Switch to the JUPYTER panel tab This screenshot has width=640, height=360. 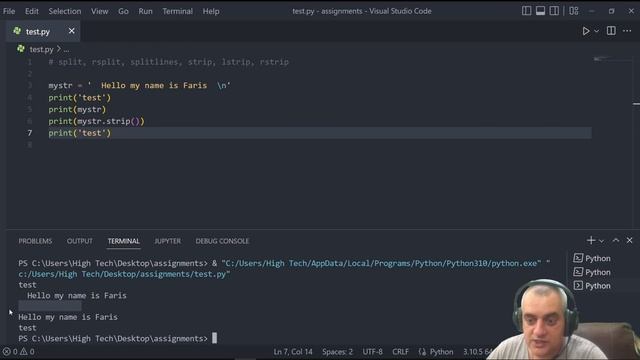(167, 241)
